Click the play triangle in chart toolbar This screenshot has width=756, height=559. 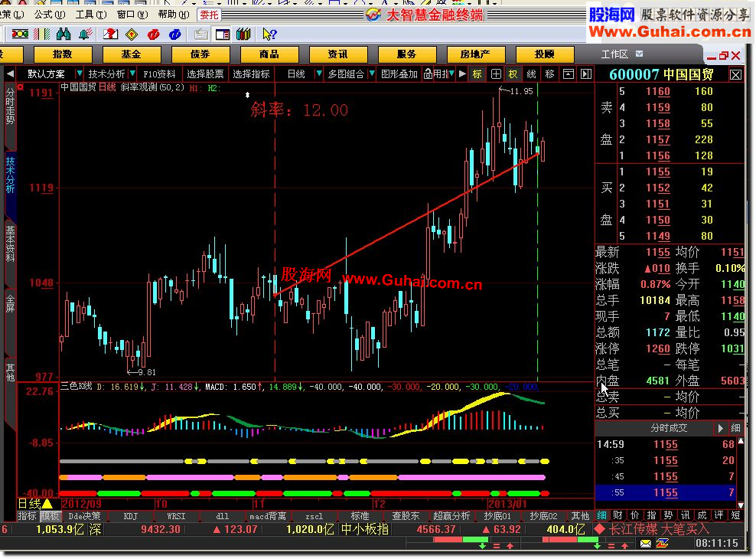click(x=462, y=74)
